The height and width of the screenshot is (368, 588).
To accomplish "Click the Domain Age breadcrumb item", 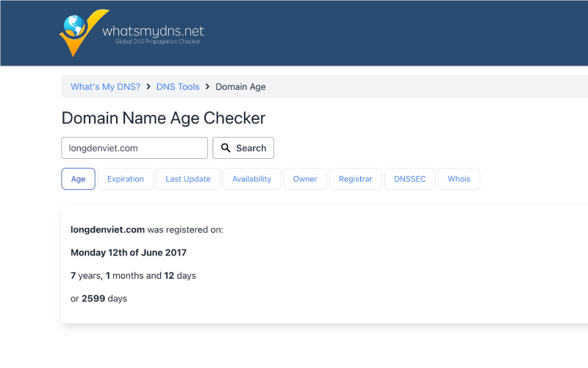I will tap(240, 87).
